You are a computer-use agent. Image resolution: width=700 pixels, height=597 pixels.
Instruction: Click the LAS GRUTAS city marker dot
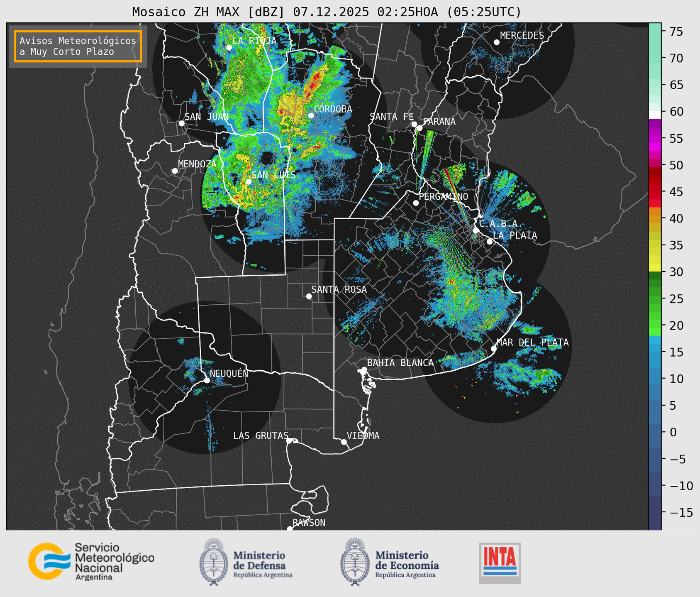coord(289,440)
